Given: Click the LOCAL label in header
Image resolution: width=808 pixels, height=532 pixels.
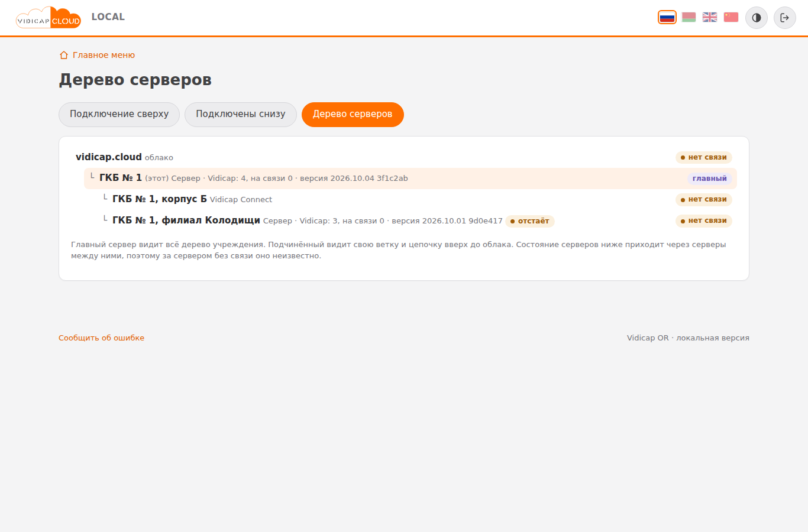Looking at the screenshot, I should pyautogui.click(x=108, y=17).
